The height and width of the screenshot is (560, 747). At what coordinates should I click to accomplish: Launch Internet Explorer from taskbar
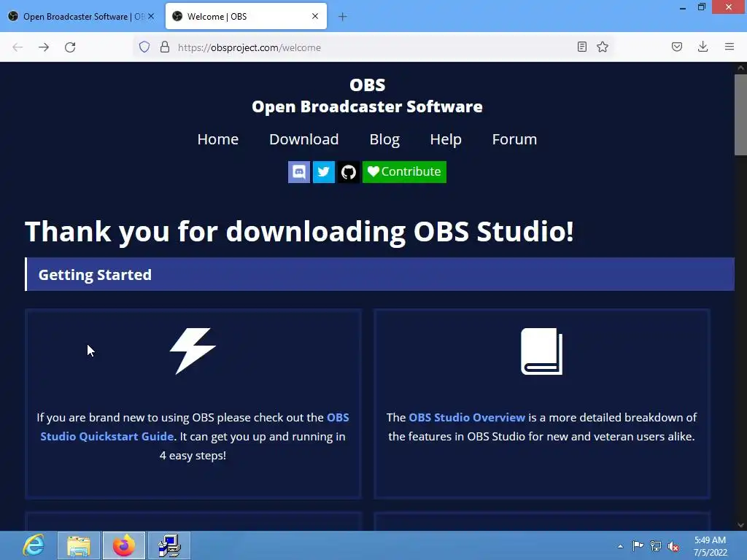[34, 545]
